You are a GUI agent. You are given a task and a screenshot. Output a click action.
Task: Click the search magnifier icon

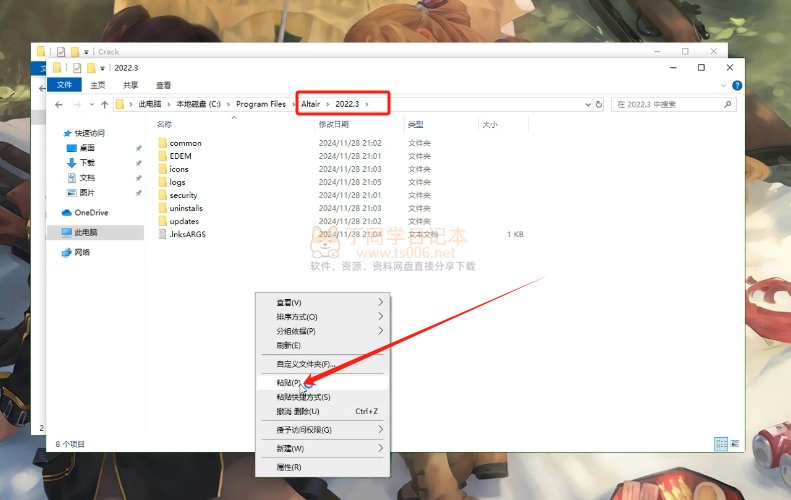click(727, 104)
